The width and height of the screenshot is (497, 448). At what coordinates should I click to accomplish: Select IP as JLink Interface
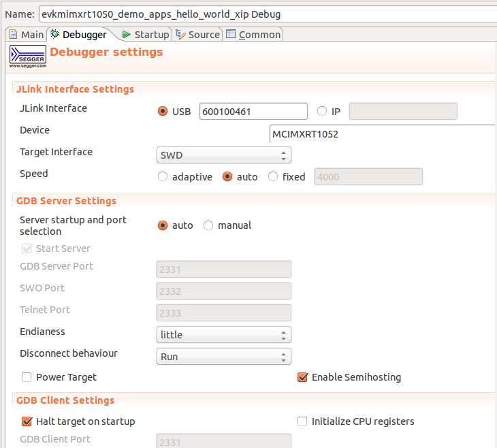pyautogui.click(x=322, y=111)
